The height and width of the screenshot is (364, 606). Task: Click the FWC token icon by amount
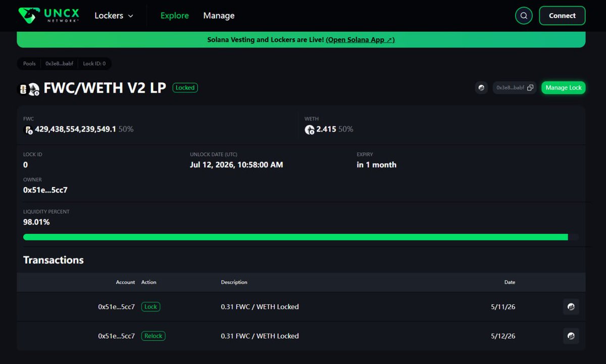pyautogui.click(x=28, y=130)
